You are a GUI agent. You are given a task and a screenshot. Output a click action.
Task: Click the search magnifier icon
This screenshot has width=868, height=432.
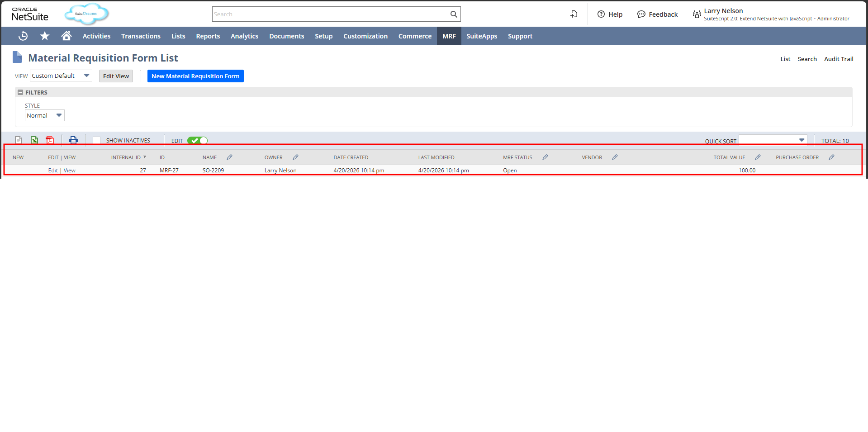click(x=454, y=14)
